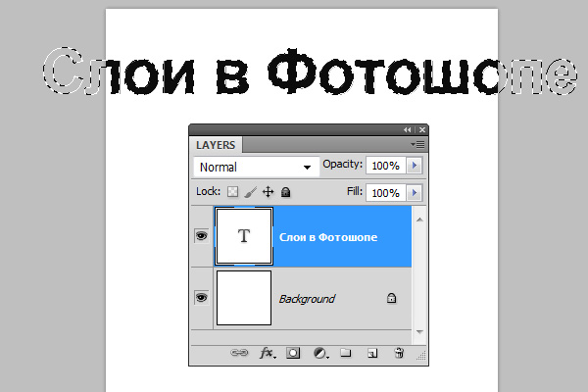Lock position move icon
Screen dimensions: 588x392
tap(268, 192)
